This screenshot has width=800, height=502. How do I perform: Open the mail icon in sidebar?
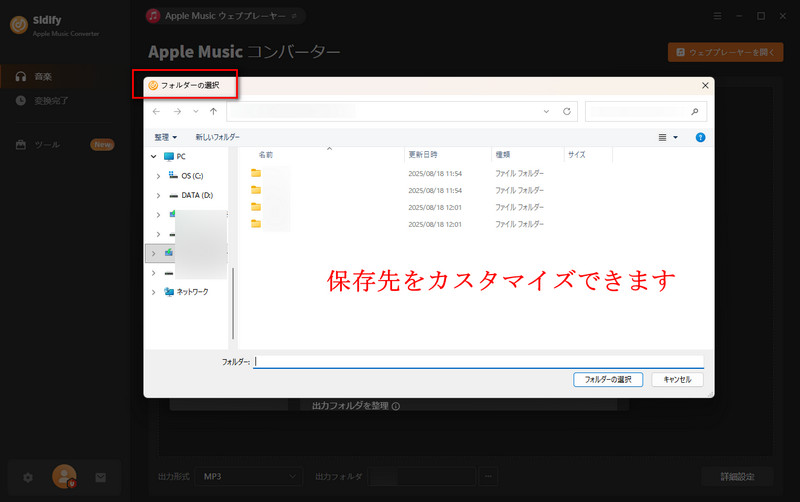[x=101, y=478]
